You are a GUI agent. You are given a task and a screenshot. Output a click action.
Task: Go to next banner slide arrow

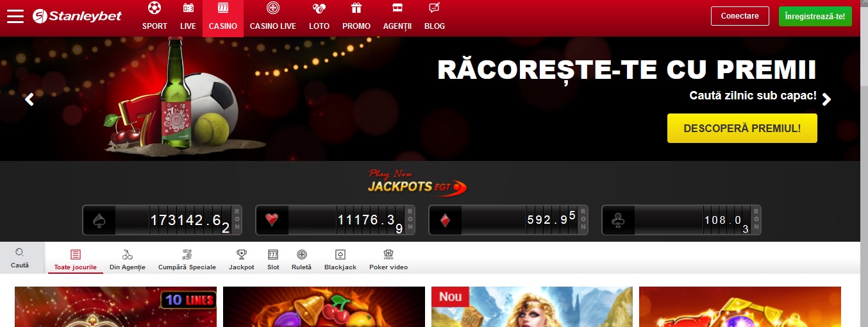(x=826, y=99)
